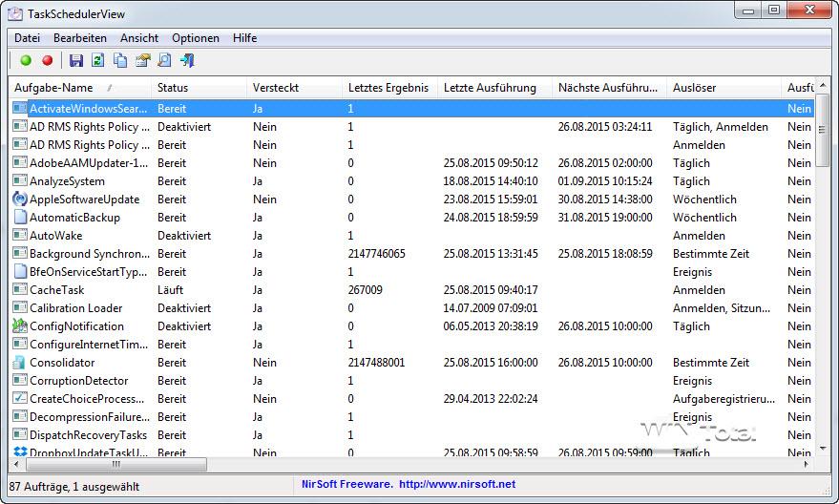This screenshot has width=839, height=504.
Task: Click the Aufgaberegistrieru trigger cell
Action: [x=724, y=399]
